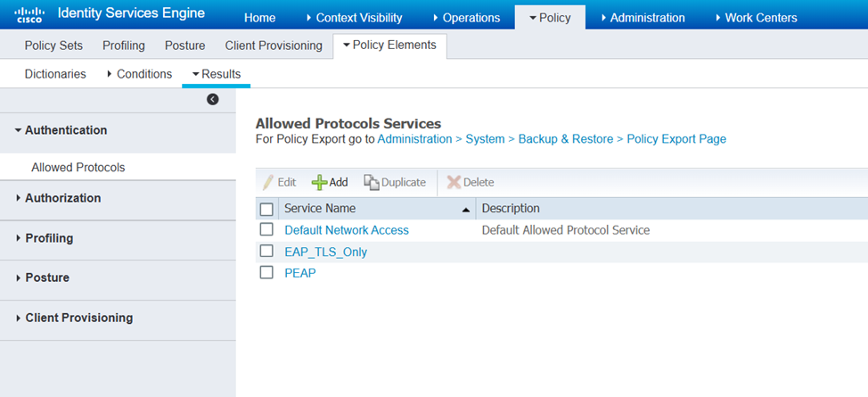
Task: Go to the Home tab
Action: tap(259, 18)
